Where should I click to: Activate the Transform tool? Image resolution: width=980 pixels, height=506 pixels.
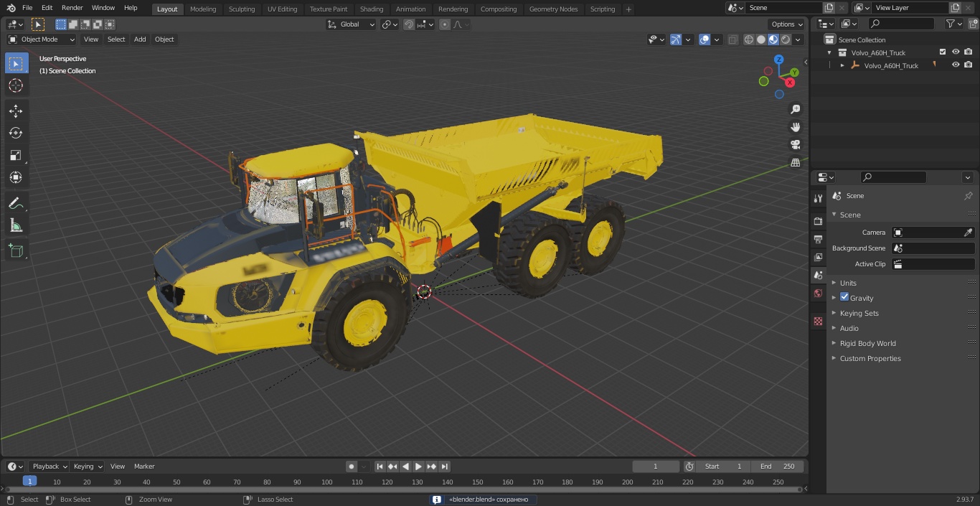(x=16, y=177)
